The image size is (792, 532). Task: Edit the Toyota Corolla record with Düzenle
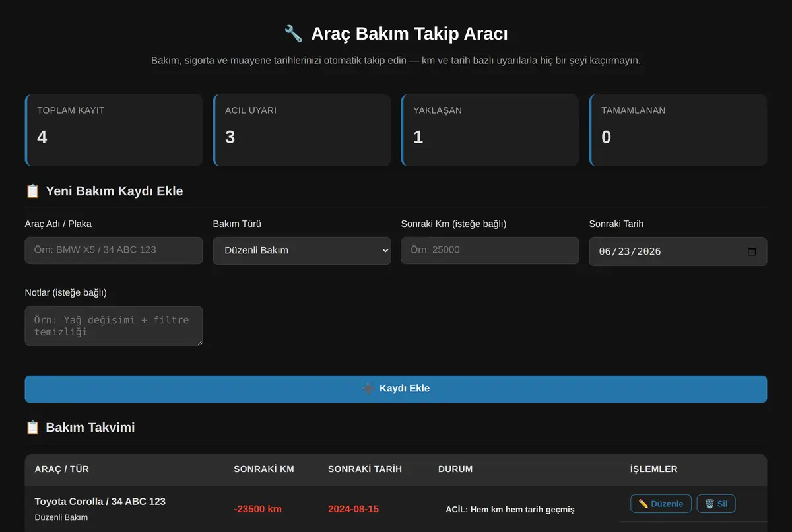pos(661,504)
